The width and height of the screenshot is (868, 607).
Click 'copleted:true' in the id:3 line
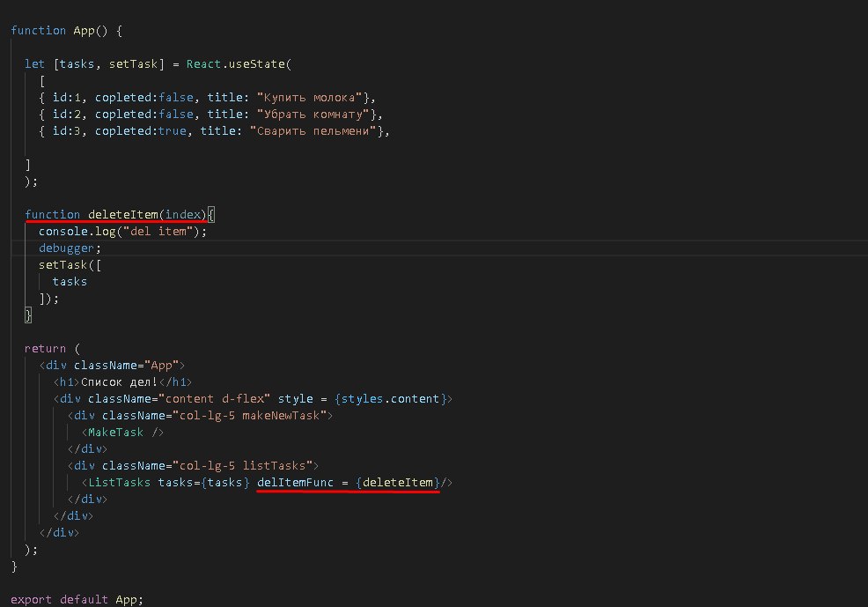pos(141,131)
